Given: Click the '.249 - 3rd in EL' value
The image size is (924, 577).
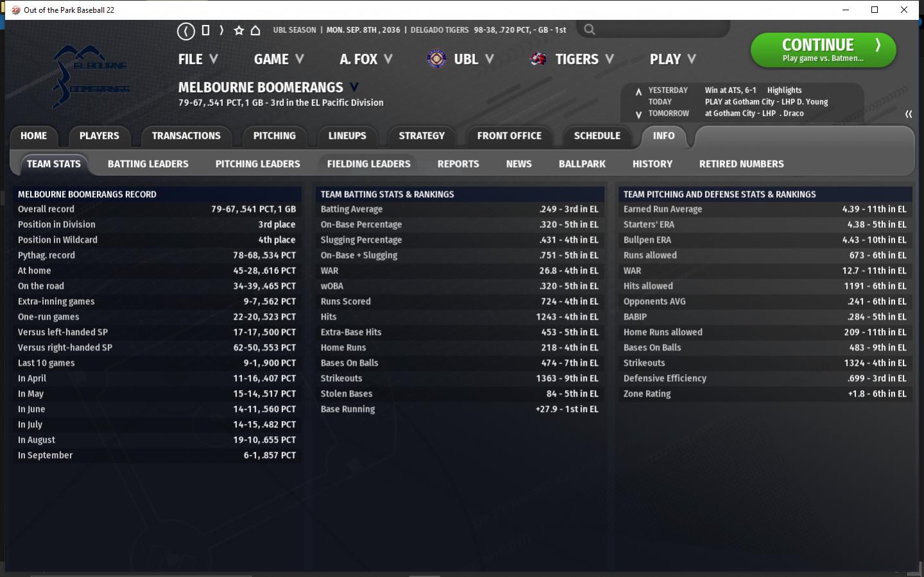Looking at the screenshot, I should [x=569, y=209].
